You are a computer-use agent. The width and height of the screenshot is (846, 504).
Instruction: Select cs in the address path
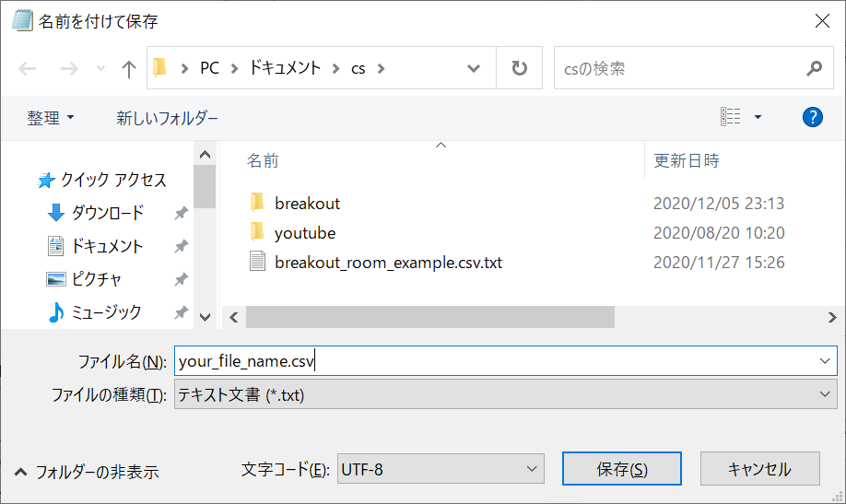tap(358, 68)
